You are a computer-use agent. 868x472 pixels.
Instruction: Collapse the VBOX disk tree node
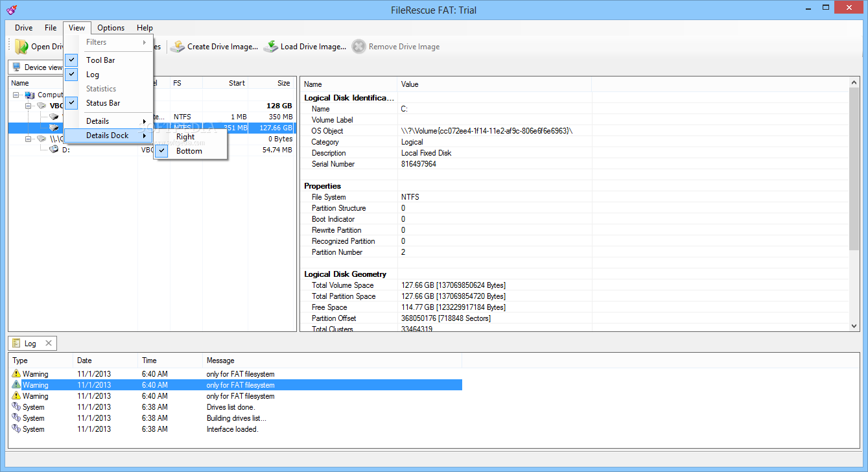click(29, 106)
